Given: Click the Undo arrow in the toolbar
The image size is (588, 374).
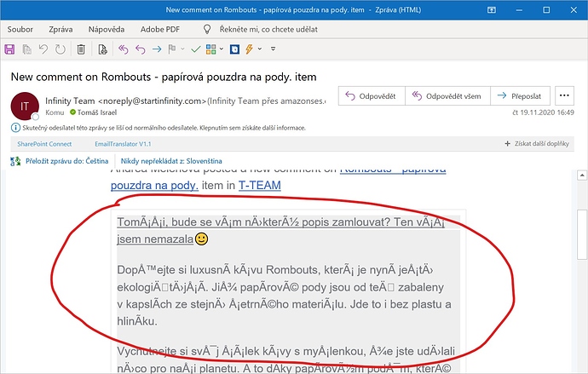Looking at the screenshot, I should tap(43, 49).
